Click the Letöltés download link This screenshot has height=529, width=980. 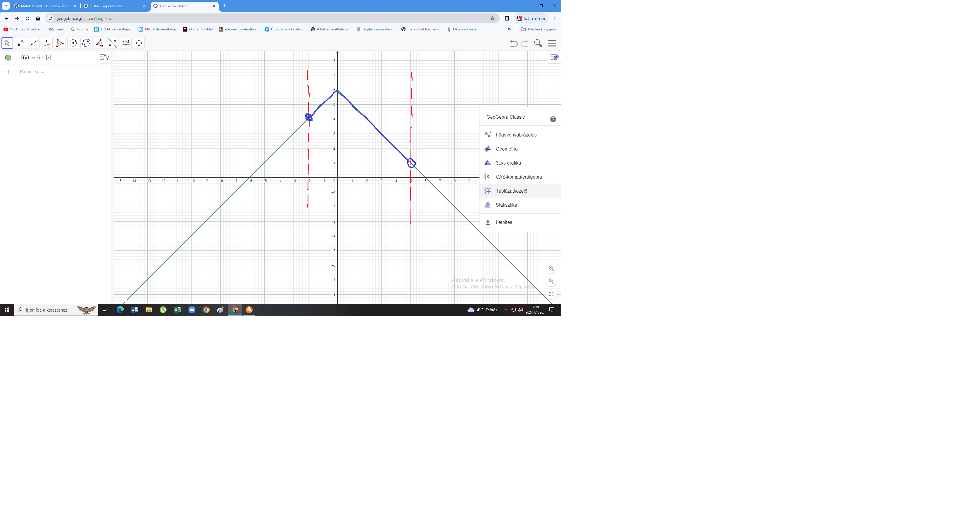coord(504,222)
